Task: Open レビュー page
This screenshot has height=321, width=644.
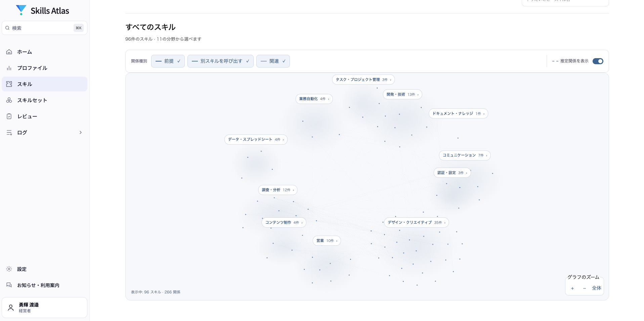Action: click(x=44, y=116)
